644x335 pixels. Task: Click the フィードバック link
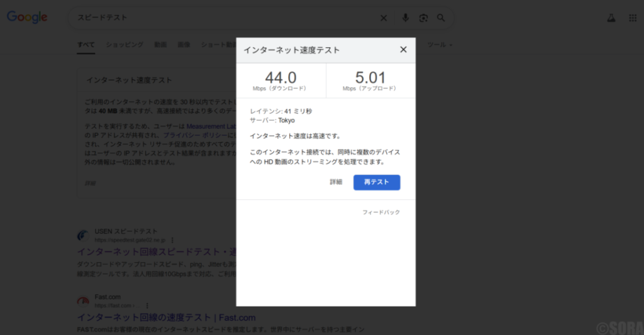380,212
